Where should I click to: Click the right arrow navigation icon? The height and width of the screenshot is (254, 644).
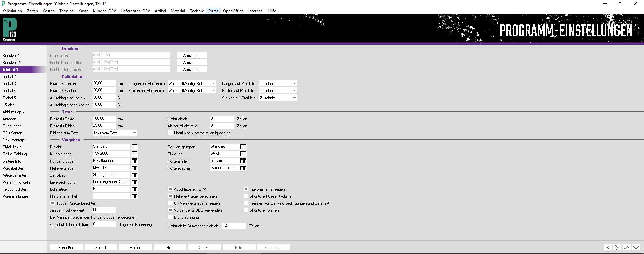tap(617, 247)
